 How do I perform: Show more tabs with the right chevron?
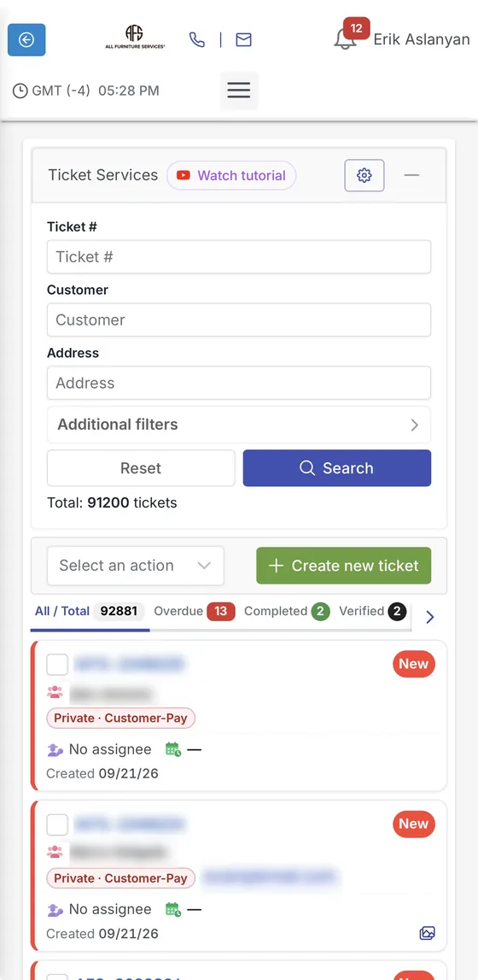pos(429,617)
